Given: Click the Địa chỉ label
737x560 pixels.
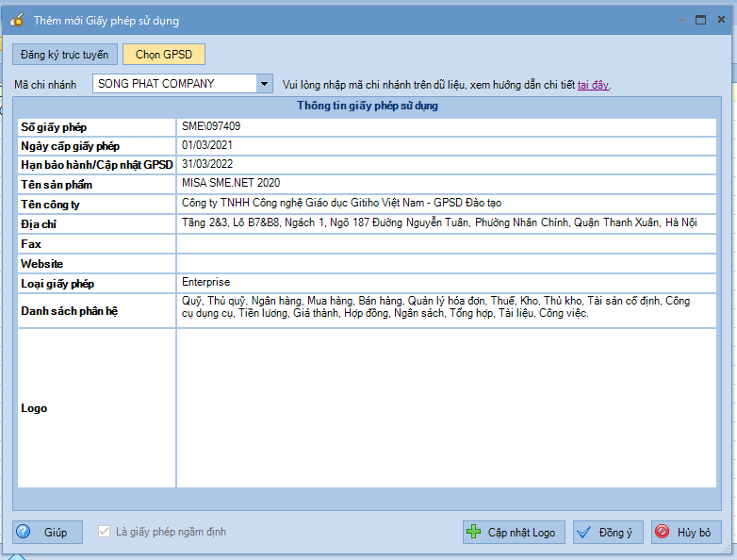Looking at the screenshot, I should 39,224.
